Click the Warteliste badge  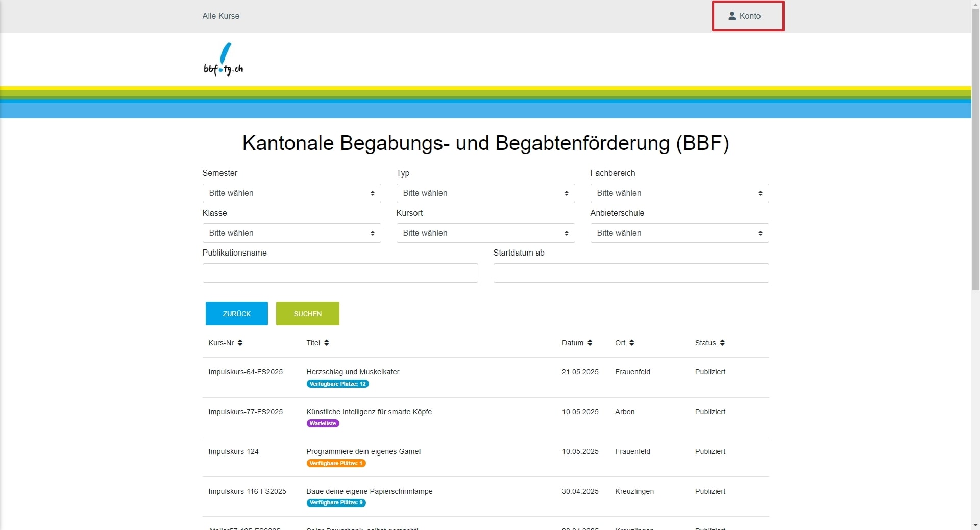click(323, 423)
